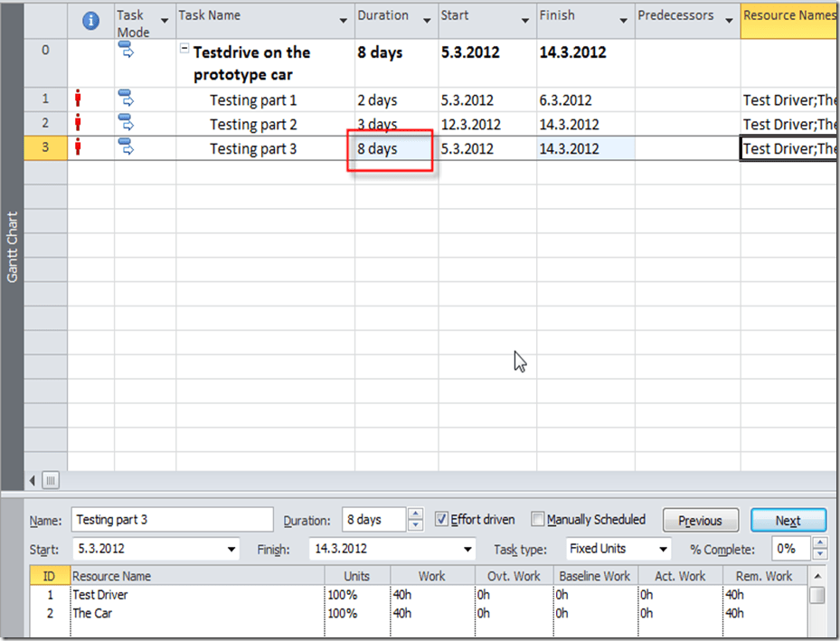Click the overallocation red person icon in row 2
Viewport: 840px width, 641px height.
click(79, 123)
